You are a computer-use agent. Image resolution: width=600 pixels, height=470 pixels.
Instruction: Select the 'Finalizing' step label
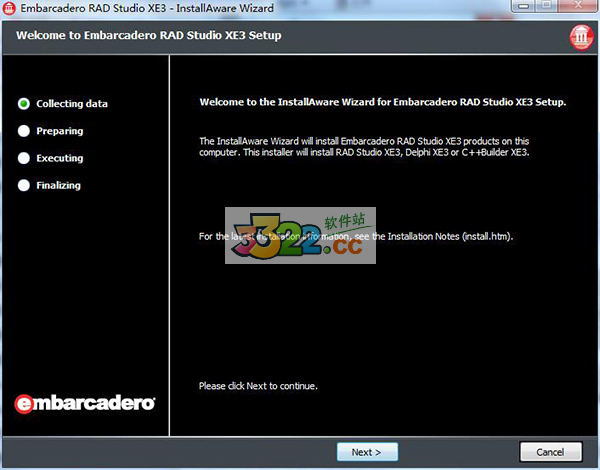(x=59, y=185)
